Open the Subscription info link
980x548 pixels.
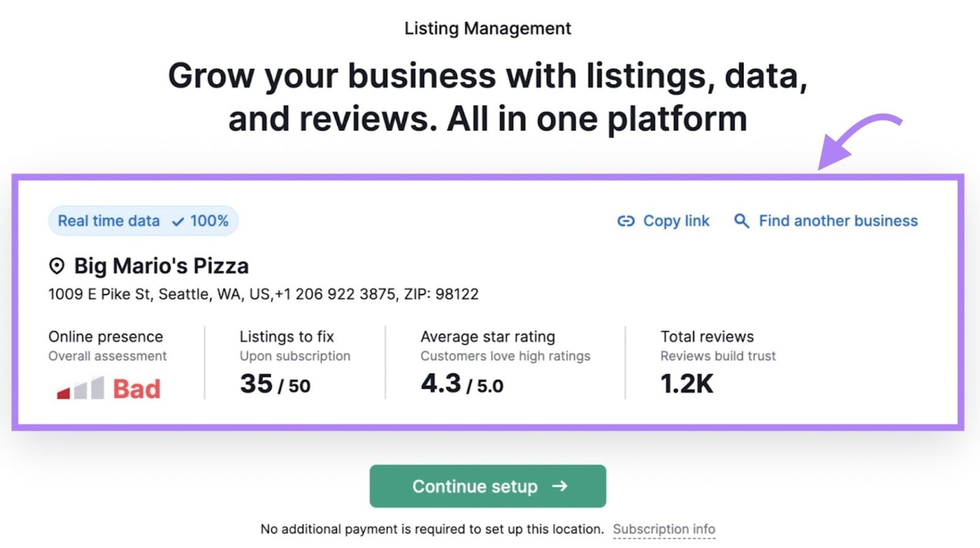tap(664, 529)
